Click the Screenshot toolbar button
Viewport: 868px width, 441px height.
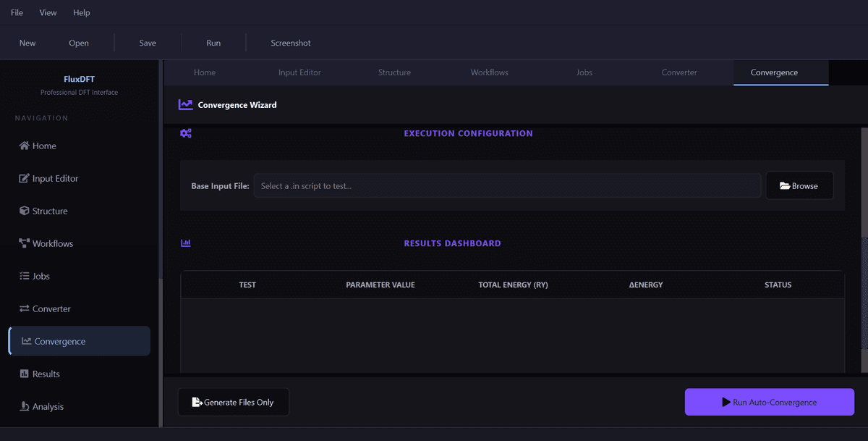pyautogui.click(x=291, y=43)
